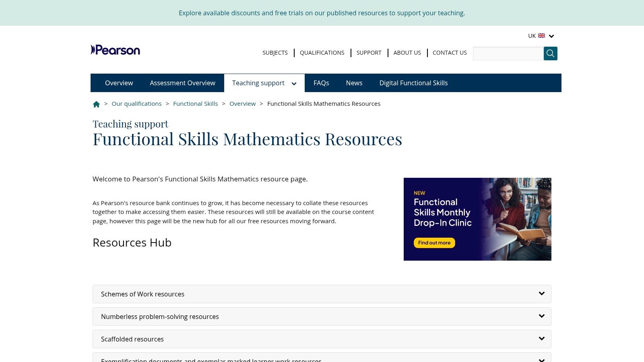
Task: Open the FAQs tab
Action: [321, 83]
